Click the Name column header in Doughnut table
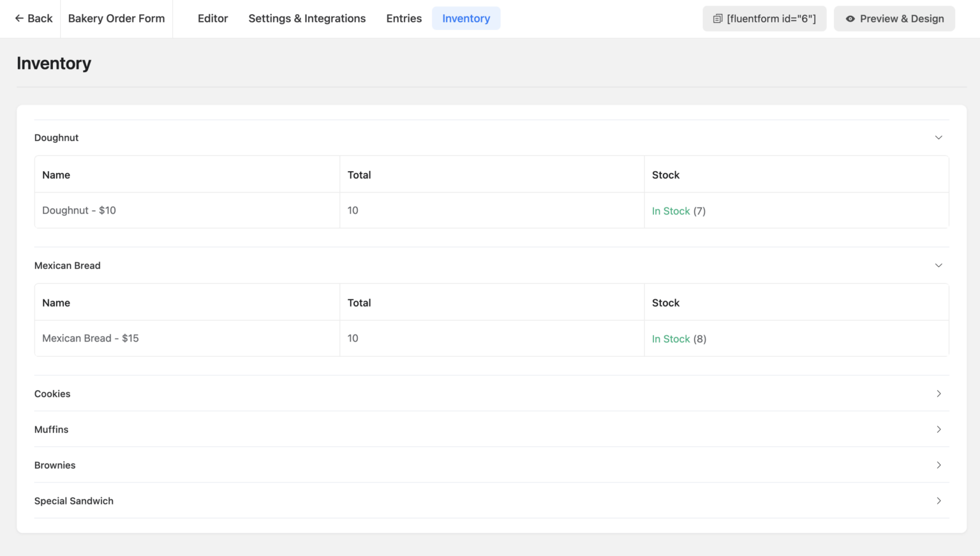Viewport: 980px width, 556px height. pyautogui.click(x=56, y=175)
